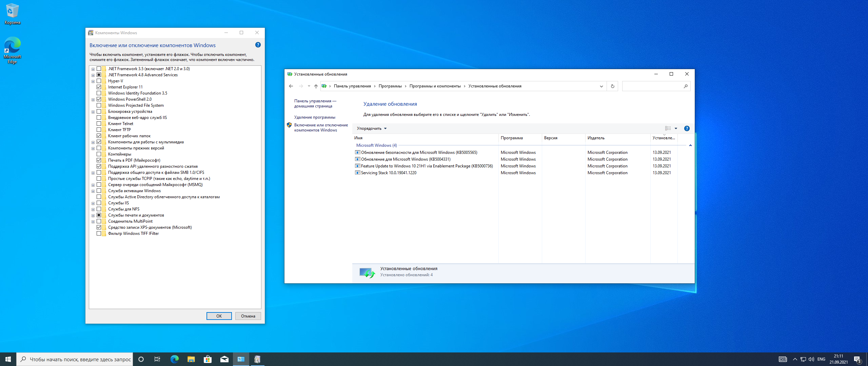Launch Edge from the taskbar
The height and width of the screenshot is (366, 868).
pos(174,359)
